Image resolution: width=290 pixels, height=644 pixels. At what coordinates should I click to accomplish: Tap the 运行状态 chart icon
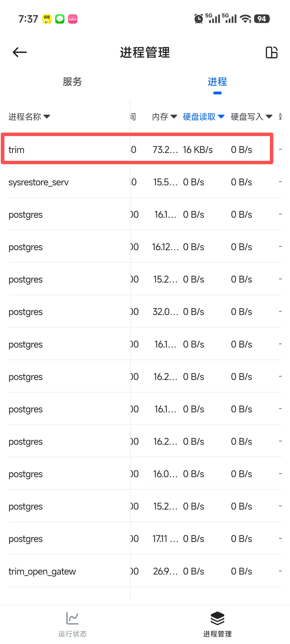(72, 618)
